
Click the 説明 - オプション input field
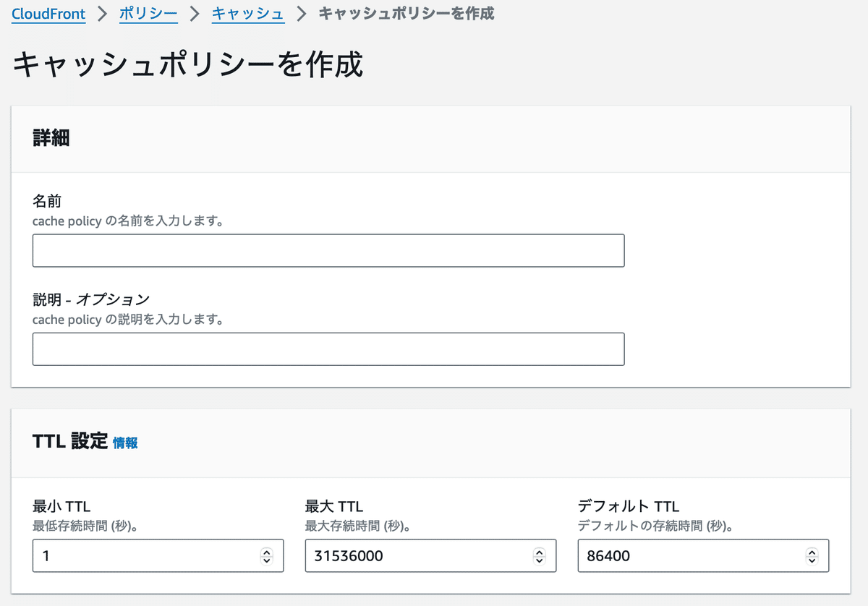pos(328,349)
